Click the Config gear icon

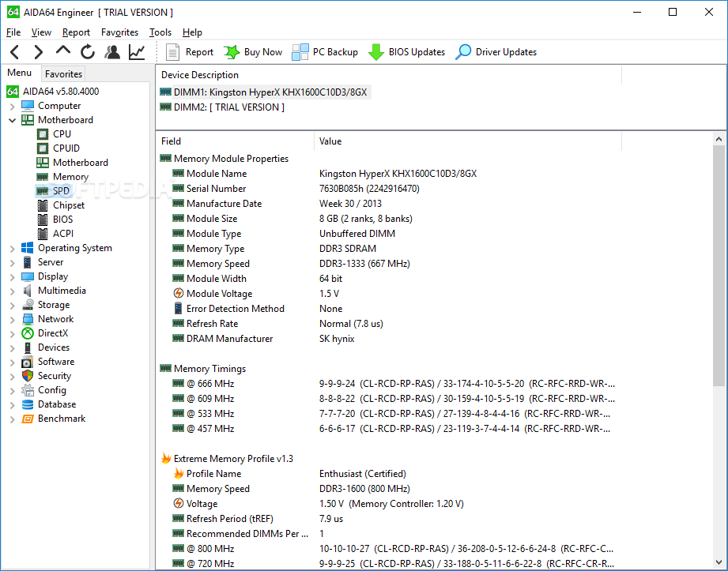click(x=28, y=391)
